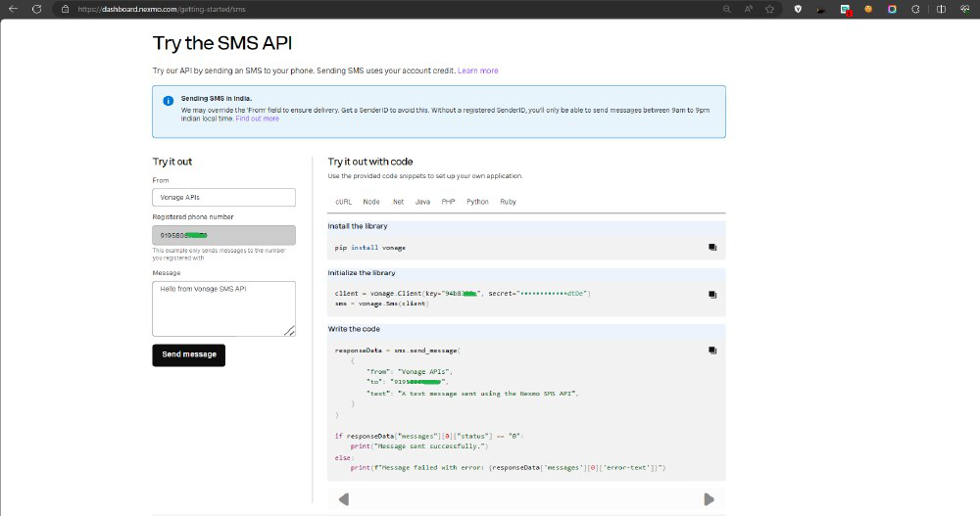
Task: Click the orange cookie extension icon
Action: [x=868, y=10]
